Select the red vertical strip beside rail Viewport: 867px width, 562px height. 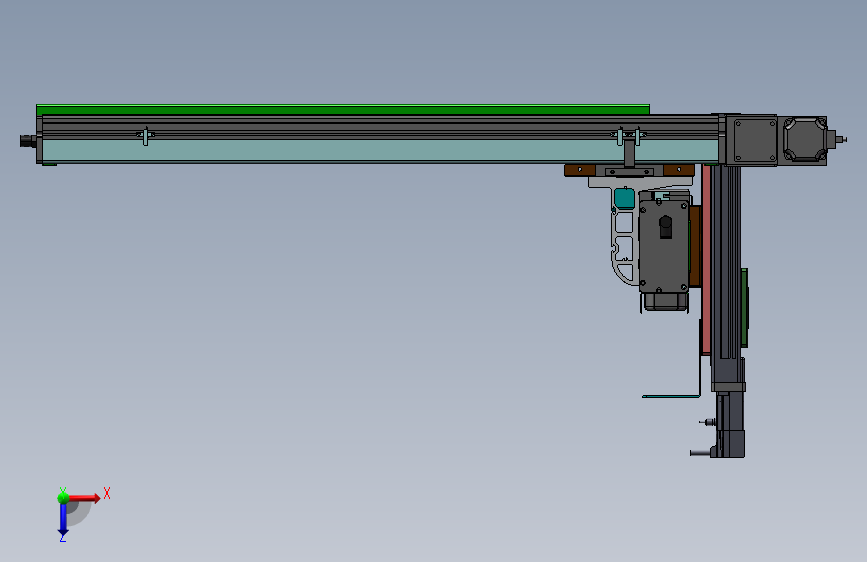[706, 260]
